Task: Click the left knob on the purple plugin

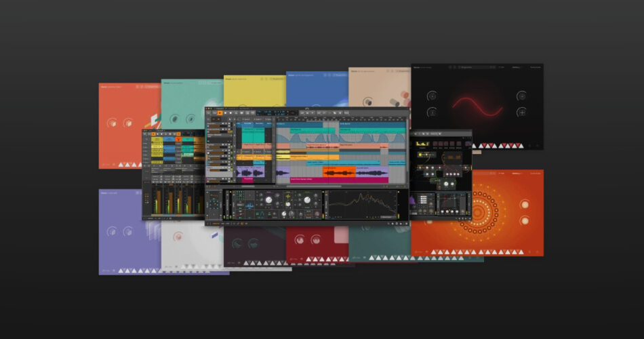Action: (x=113, y=230)
